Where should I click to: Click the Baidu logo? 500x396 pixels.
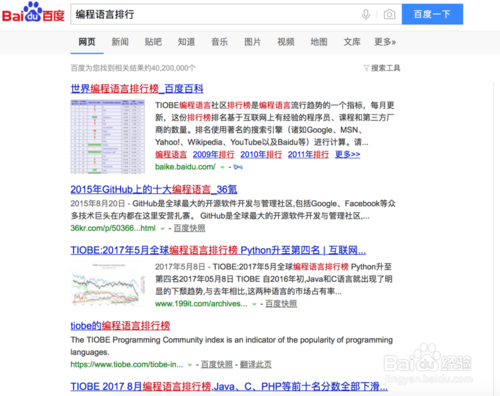(x=33, y=13)
